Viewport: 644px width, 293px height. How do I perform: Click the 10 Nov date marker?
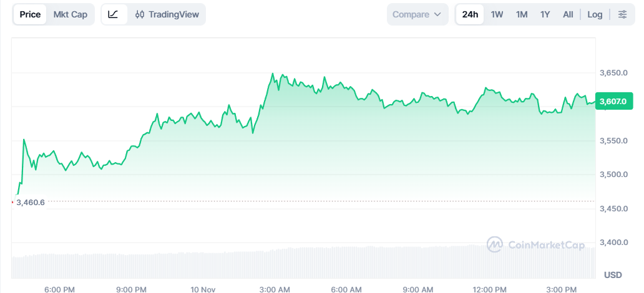[x=203, y=289]
